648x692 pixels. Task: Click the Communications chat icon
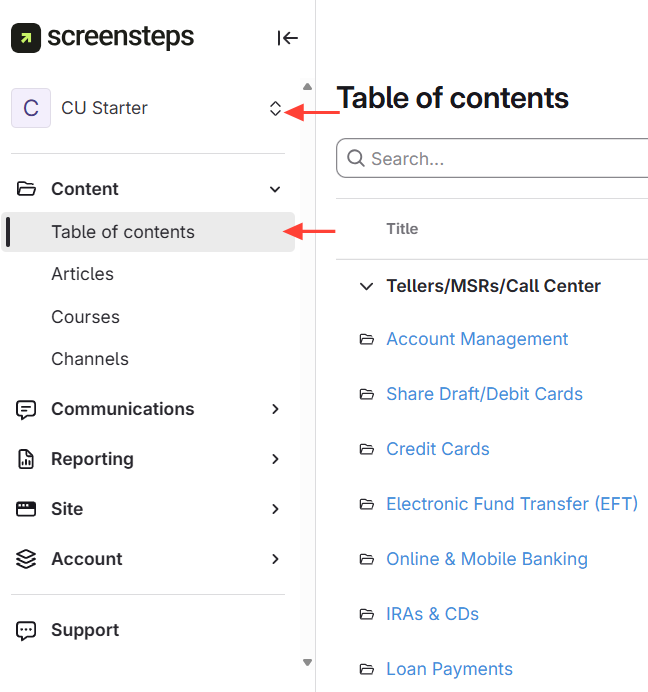coord(27,409)
